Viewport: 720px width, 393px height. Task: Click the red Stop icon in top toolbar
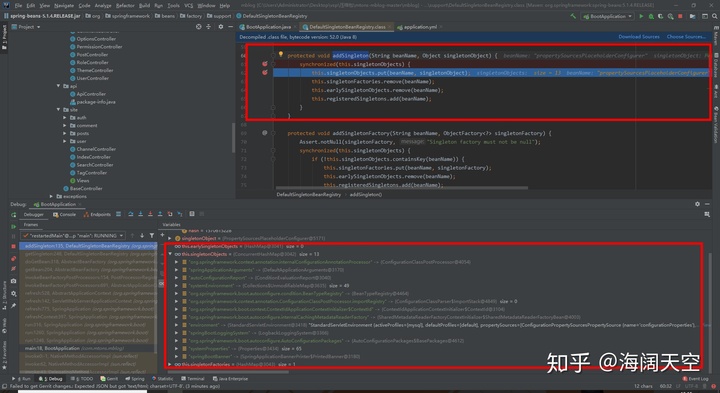click(x=681, y=16)
